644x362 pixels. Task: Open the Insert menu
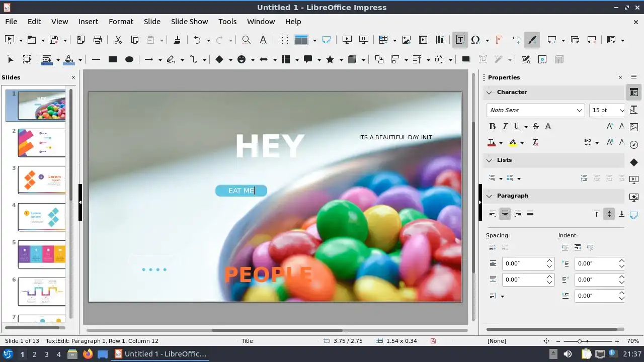tap(88, 22)
